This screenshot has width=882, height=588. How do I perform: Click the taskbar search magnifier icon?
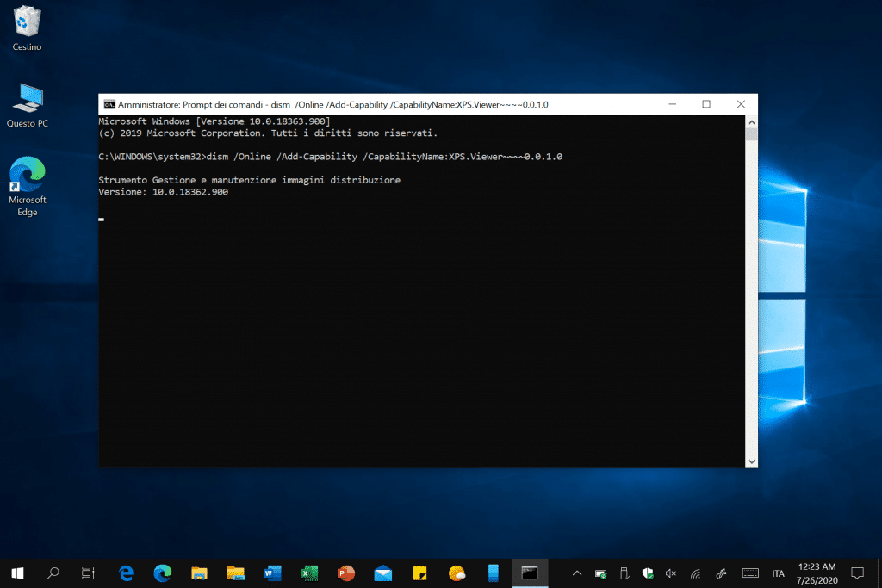tap(53, 573)
